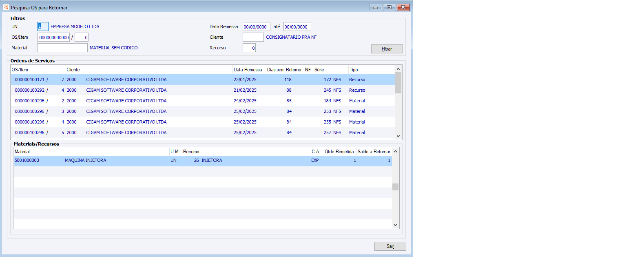This screenshot has width=644, height=265.
Task: Minimize the Pesquisa OS window
Action: [376, 7]
